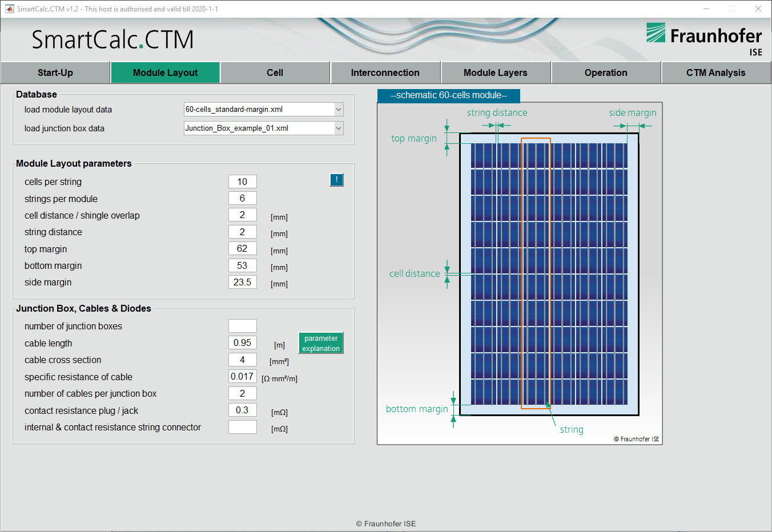Click the side margin value field
772x532 pixels.
[242, 282]
